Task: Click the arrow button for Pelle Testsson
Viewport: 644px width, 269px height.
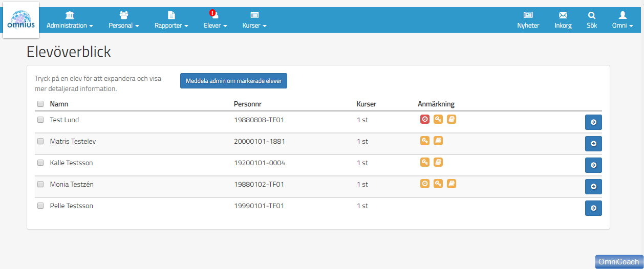Action: [593, 208]
